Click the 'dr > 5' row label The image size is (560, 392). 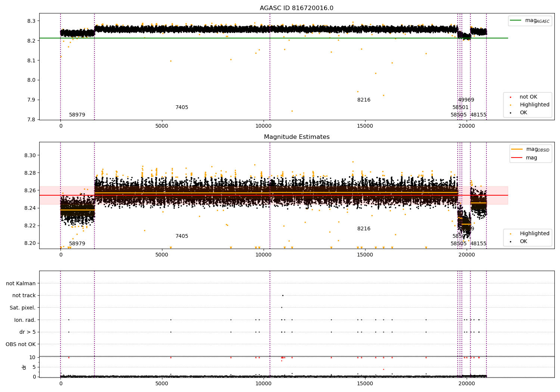coord(28,332)
